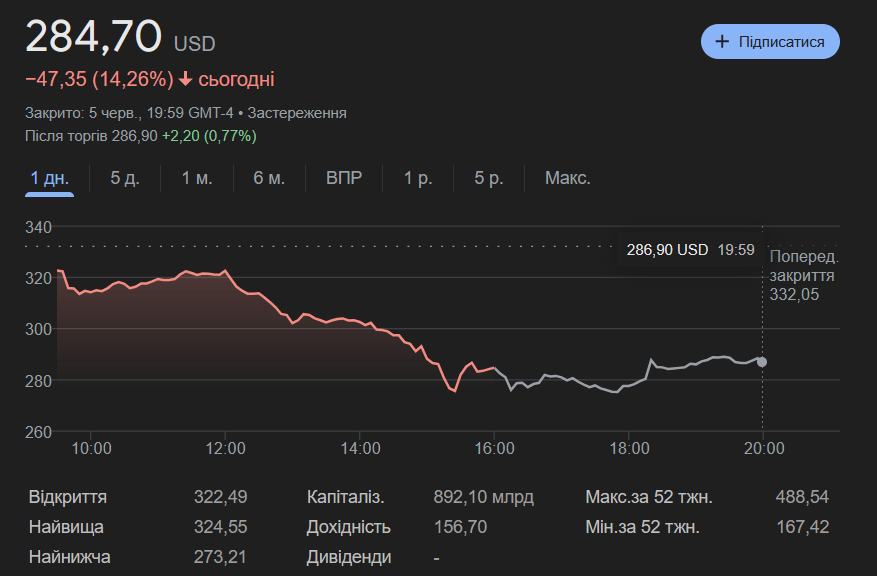Screen dimensions: 877x576
Task: Click the Найвища value 324,55
Action: 220,527
